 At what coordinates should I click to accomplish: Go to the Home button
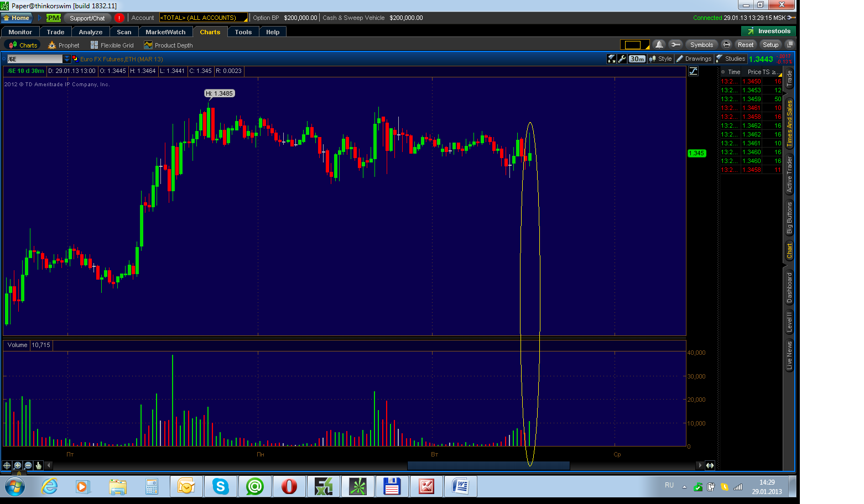pyautogui.click(x=17, y=18)
